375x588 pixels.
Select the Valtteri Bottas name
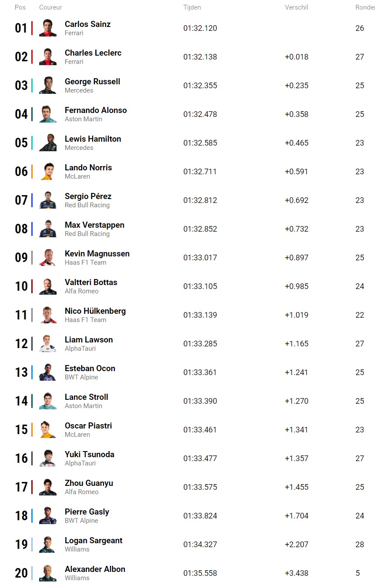(x=91, y=282)
